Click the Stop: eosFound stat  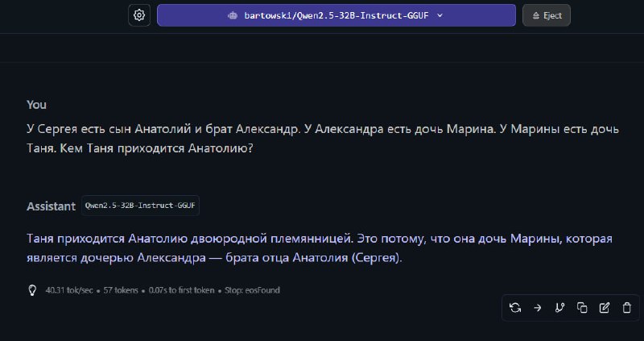tap(252, 290)
